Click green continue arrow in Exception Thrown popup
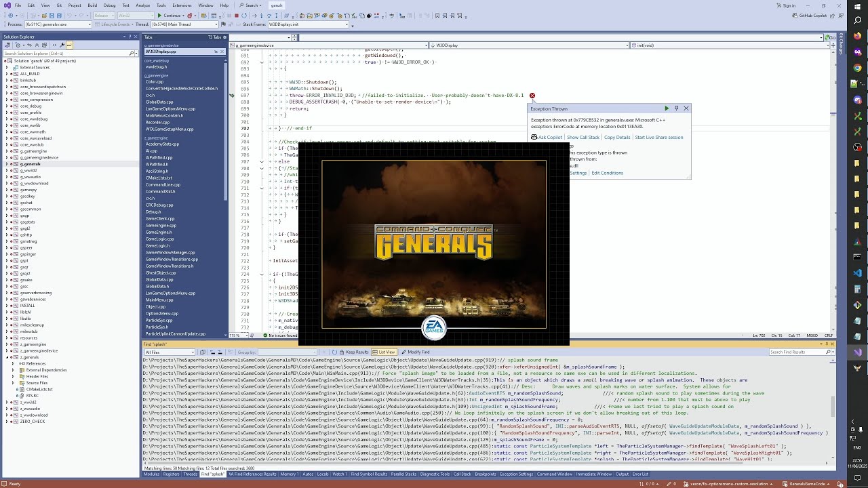This screenshot has width=868, height=488. [667, 108]
